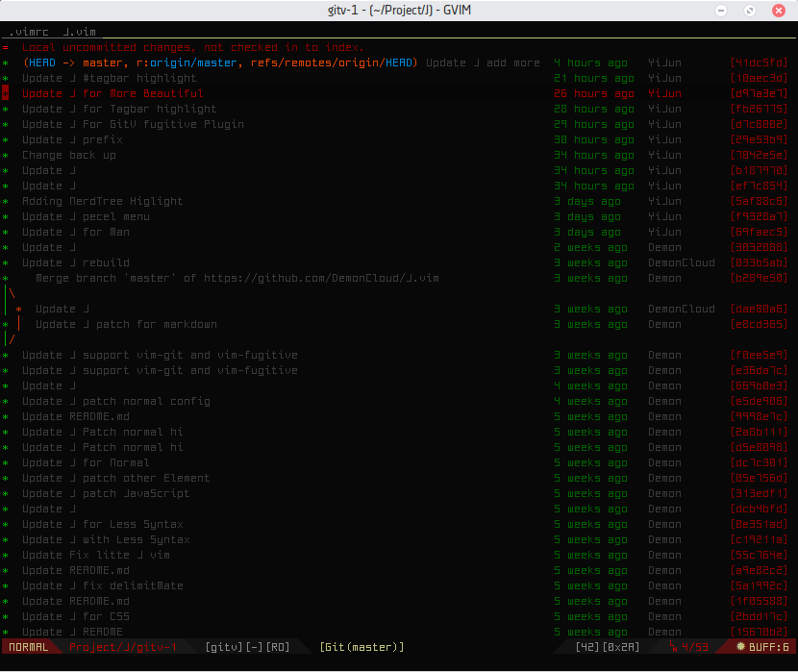Image resolution: width=798 pixels, height=672 pixels.
Task: Select commit 'Change back up'
Action: [68, 155]
